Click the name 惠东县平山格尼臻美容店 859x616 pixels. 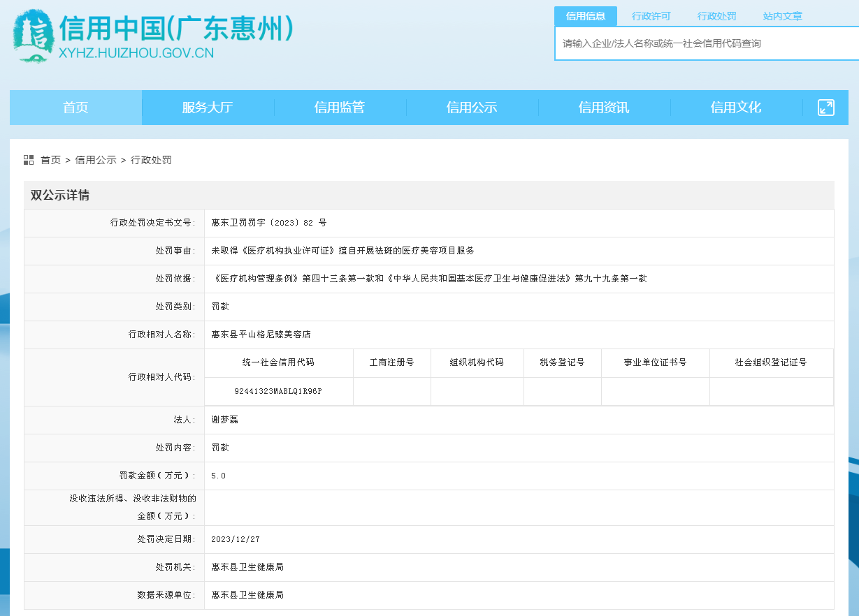coord(261,335)
